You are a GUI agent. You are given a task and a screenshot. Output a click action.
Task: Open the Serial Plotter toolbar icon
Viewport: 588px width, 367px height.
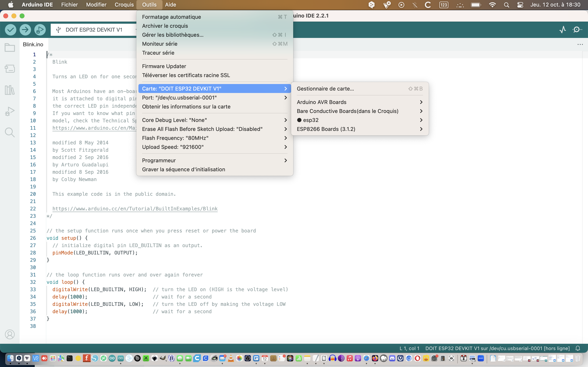[x=562, y=30]
